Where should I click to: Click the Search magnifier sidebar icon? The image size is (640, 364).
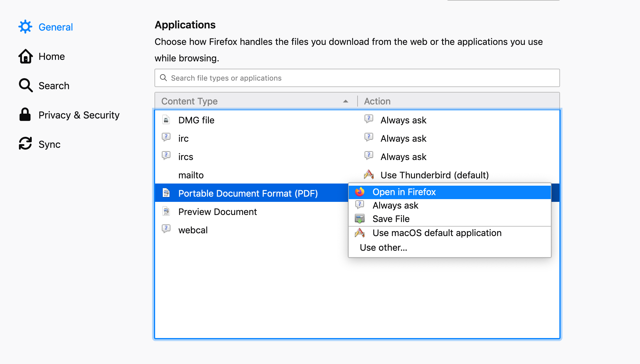click(25, 86)
